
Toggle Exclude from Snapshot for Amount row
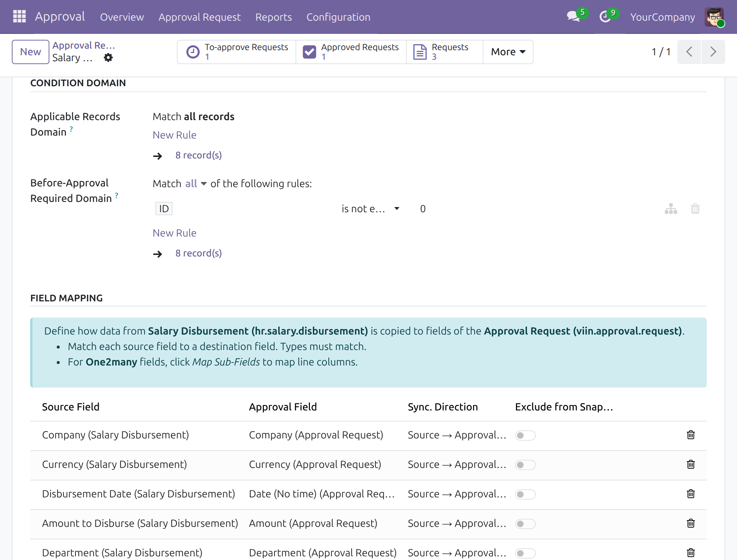525,524
